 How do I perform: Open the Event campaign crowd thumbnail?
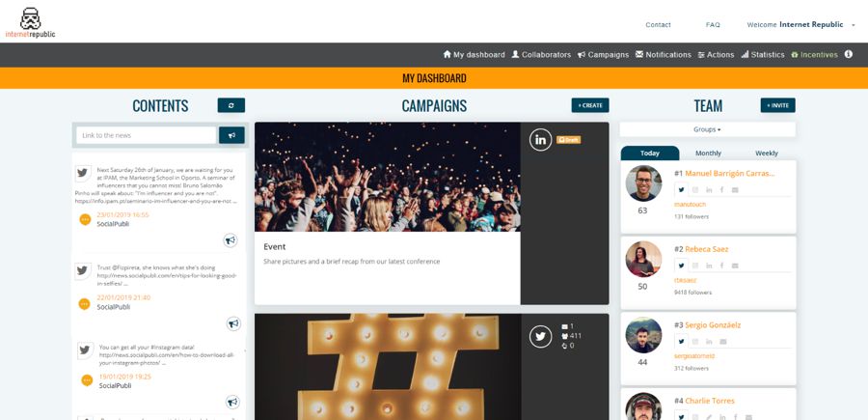click(x=388, y=177)
